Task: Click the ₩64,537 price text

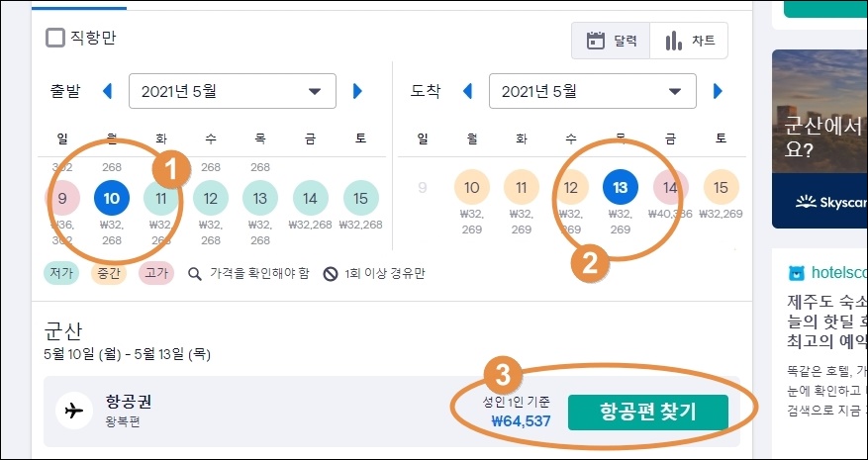Action: point(521,421)
